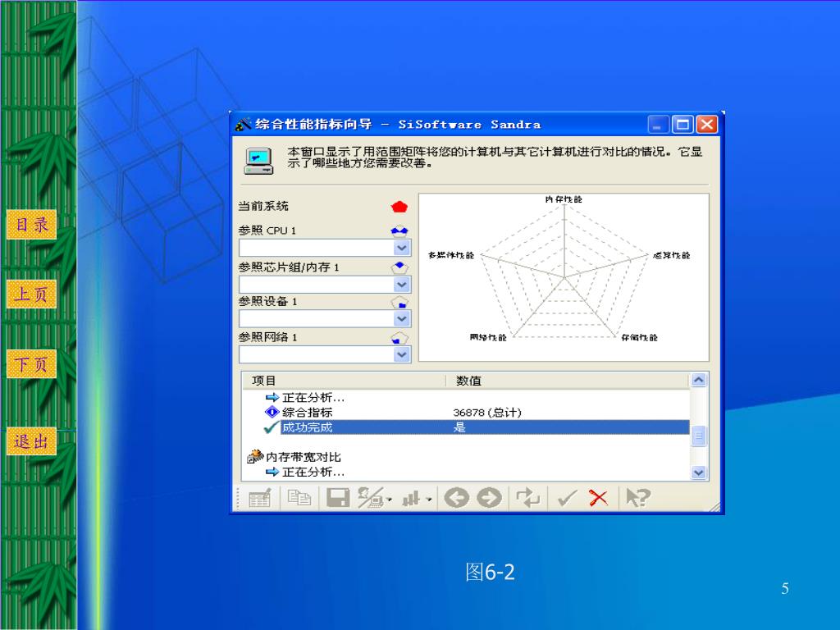Close the SiSoftware Sandra wizard window

pyautogui.click(x=706, y=125)
